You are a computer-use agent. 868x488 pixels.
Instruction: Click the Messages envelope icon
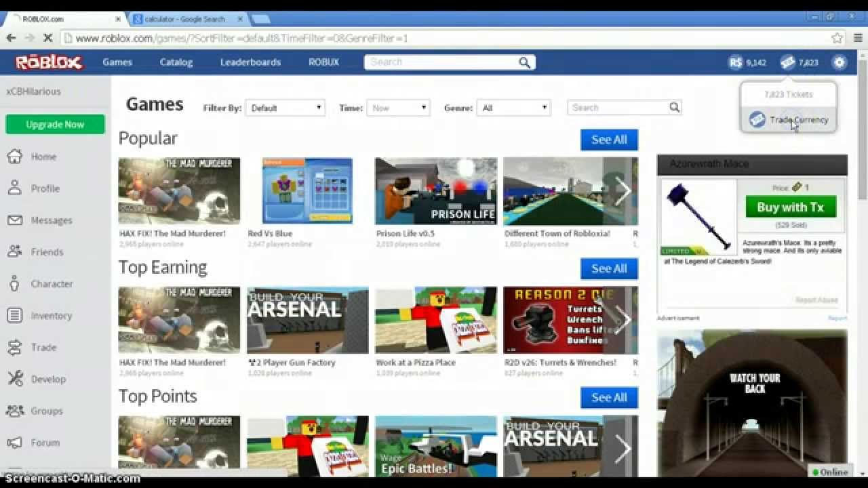click(x=14, y=220)
